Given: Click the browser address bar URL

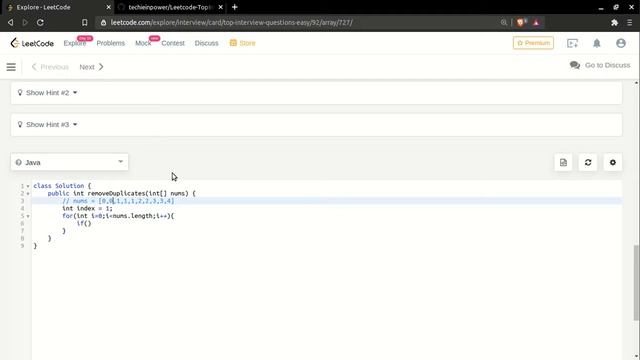Looking at the screenshot, I should 231,22.
